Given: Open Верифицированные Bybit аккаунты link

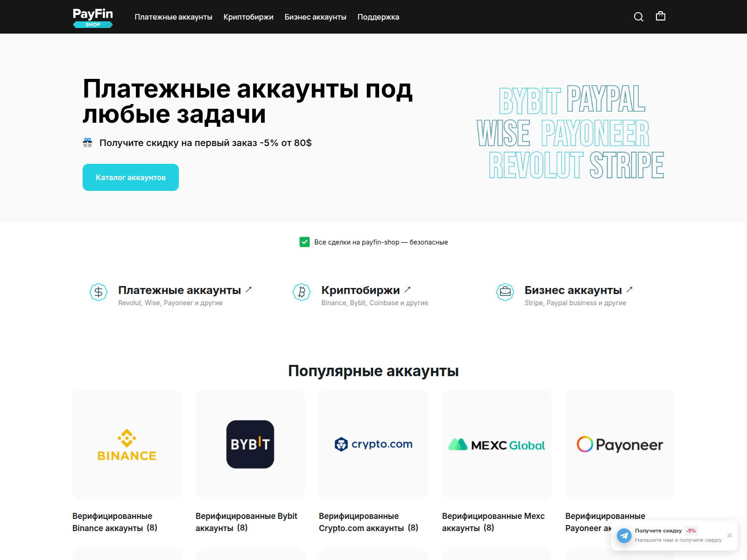Looking at the screenshot, I should pos(247,522).
